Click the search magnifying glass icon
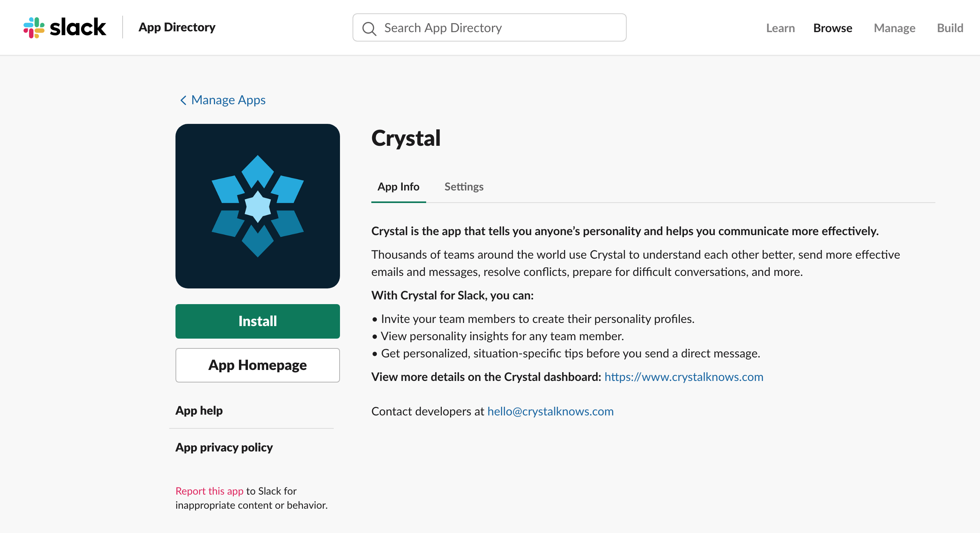 [369, 27]
